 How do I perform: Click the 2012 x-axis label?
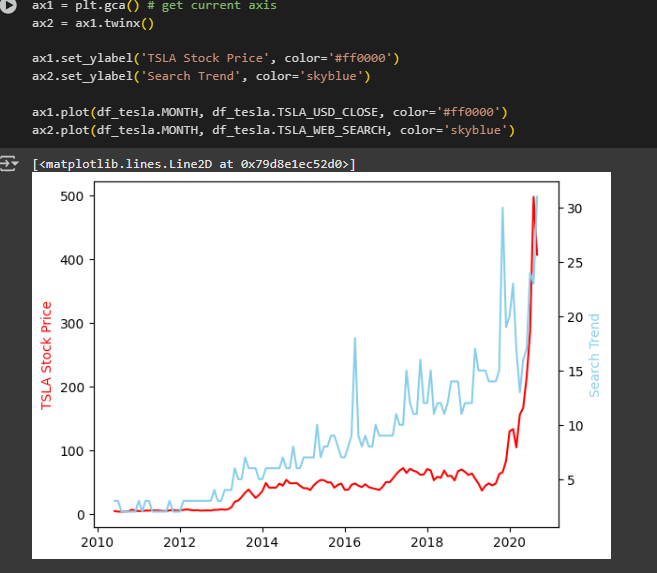tap(179, 542)
